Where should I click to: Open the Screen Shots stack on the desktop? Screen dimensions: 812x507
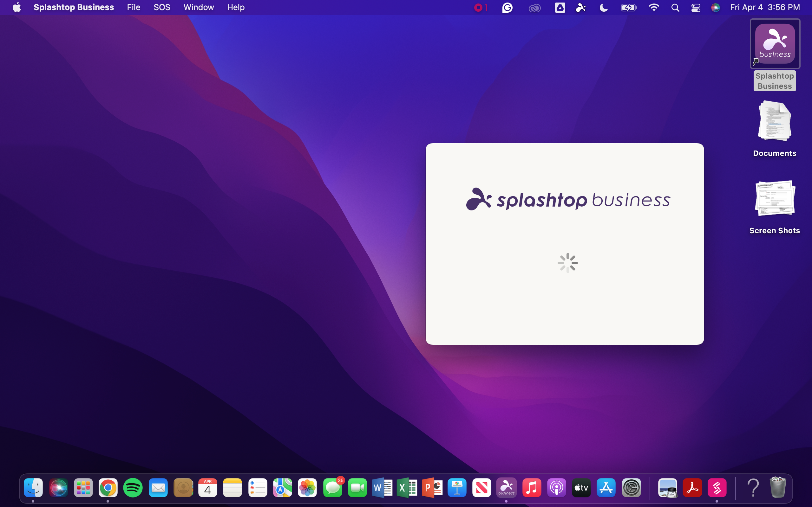[x=775, y=198]
